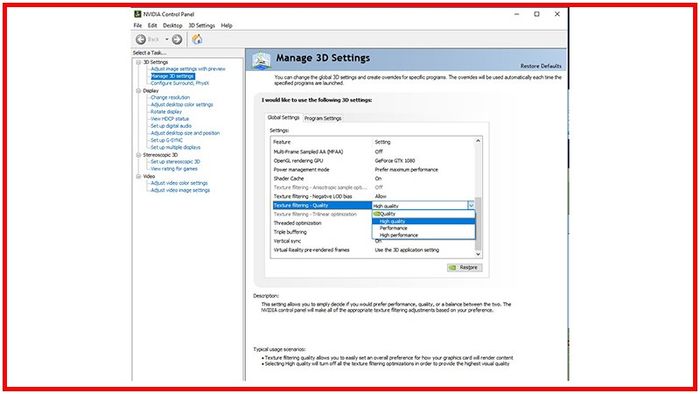Image resolution: width=700 pixels, height=394 pixels.
Task: Open Adjust desktop size and position
Action: click(x=185, y=133)
